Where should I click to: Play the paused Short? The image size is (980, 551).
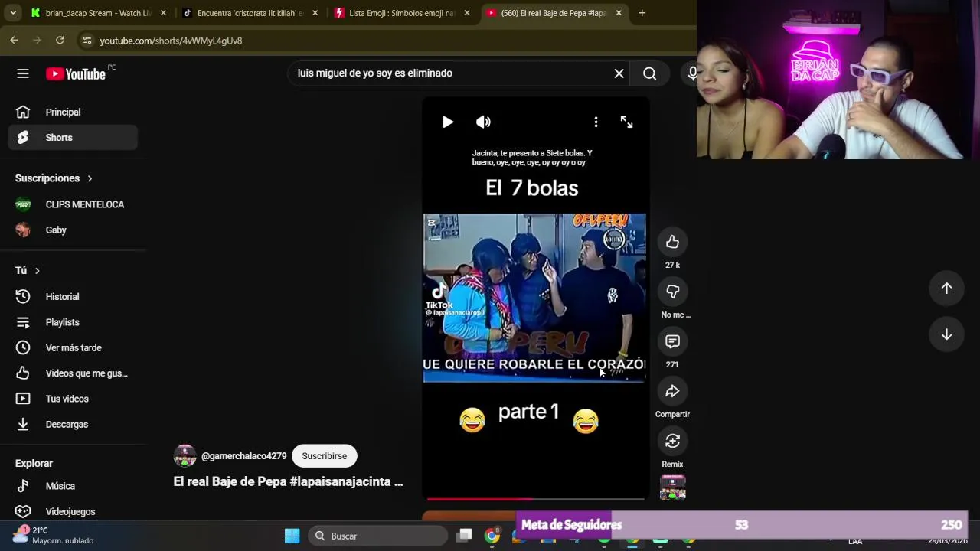(x=447, y=122)
